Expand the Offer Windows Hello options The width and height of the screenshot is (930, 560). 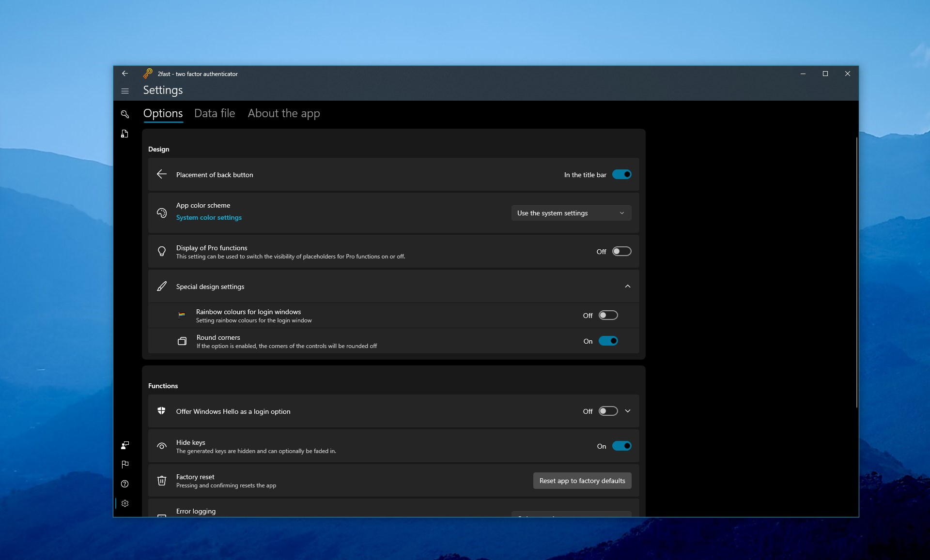click(x=628, y=411)
